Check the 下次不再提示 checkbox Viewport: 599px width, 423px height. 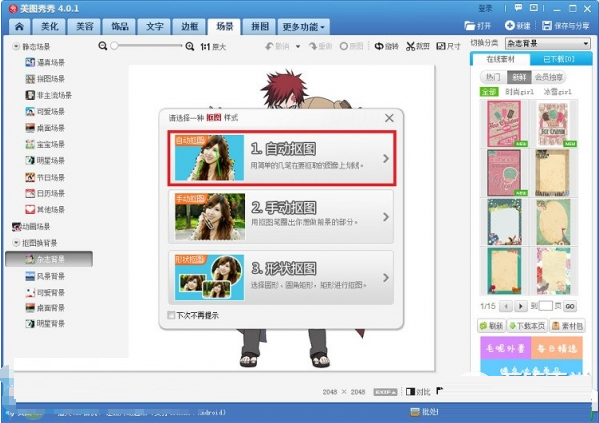[x=171, y=315]
